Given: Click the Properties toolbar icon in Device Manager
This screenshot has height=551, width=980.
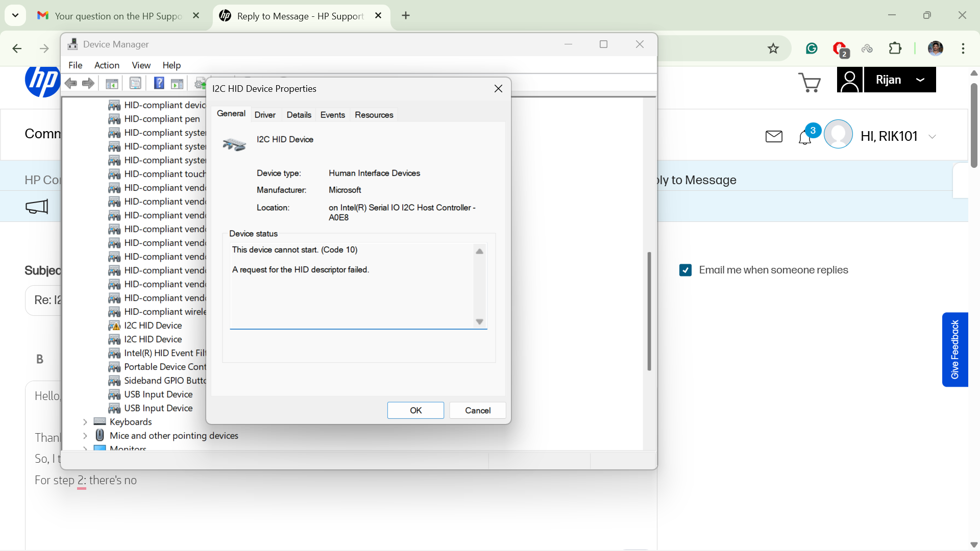Looking at the screenshot, I should point(135,83).
